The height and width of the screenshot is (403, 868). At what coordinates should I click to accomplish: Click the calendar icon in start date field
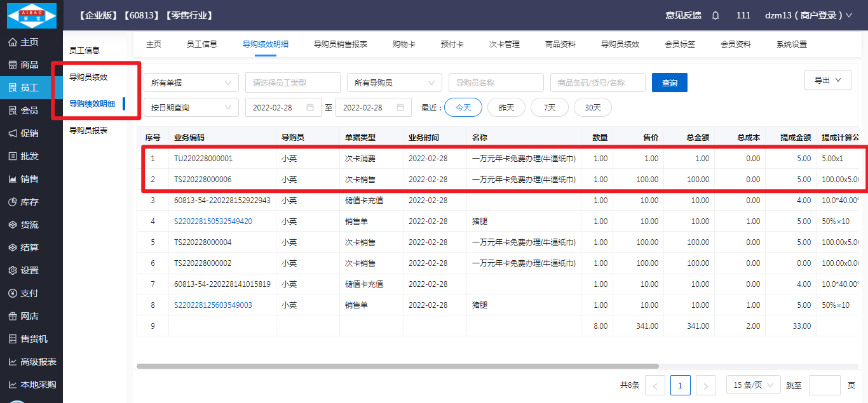(x=310, y=107)
